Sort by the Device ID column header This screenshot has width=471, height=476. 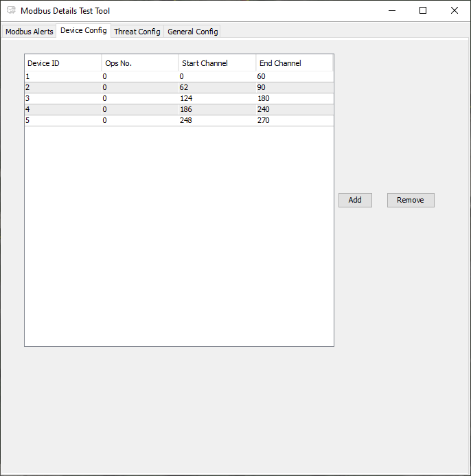click(x=62, y=63)
